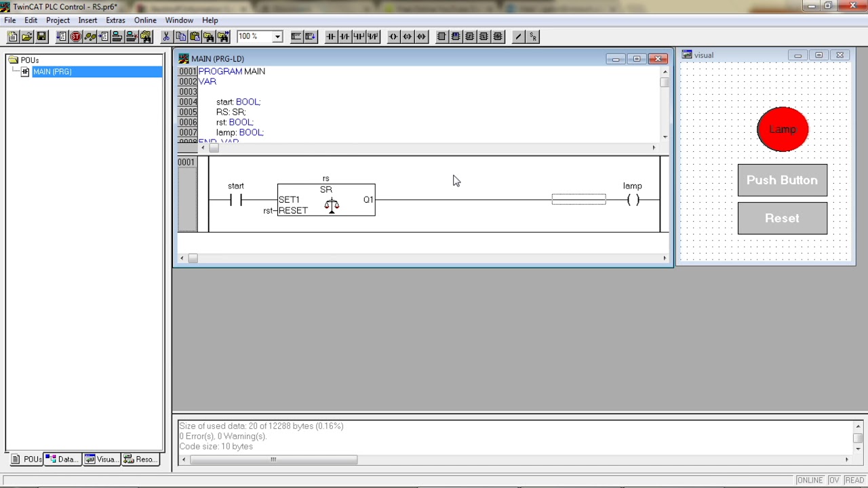Click the message window horizontal scrollbar thumb
Viewport: 868px width, 488px height.
click(x=273, y=460)
